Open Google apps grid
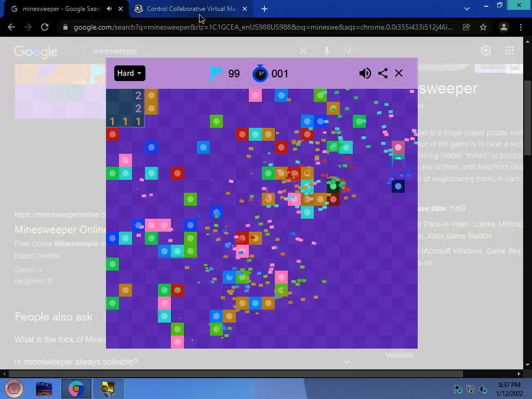The height and width of the screenshot is (399, 532). tap(510, 50)
